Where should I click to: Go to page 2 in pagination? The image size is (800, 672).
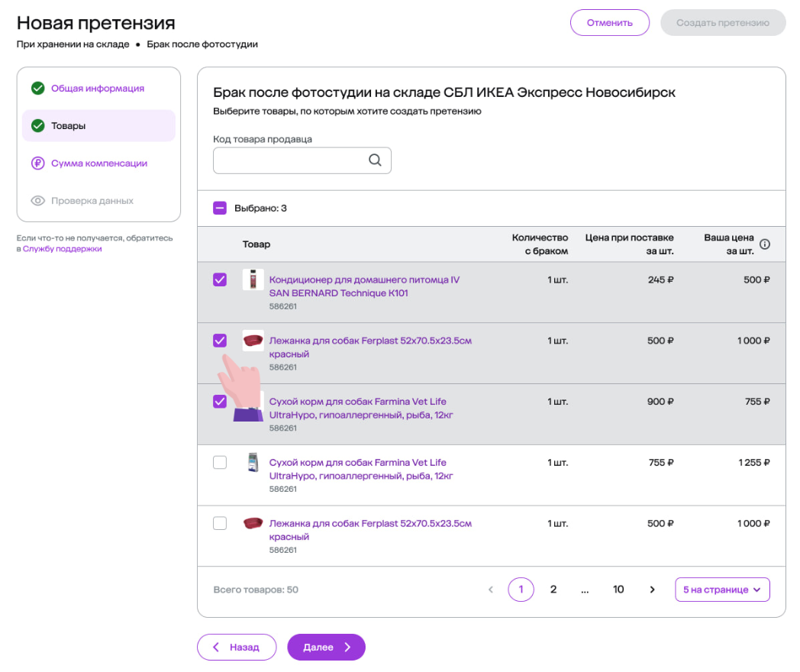[x=553, y=590]
